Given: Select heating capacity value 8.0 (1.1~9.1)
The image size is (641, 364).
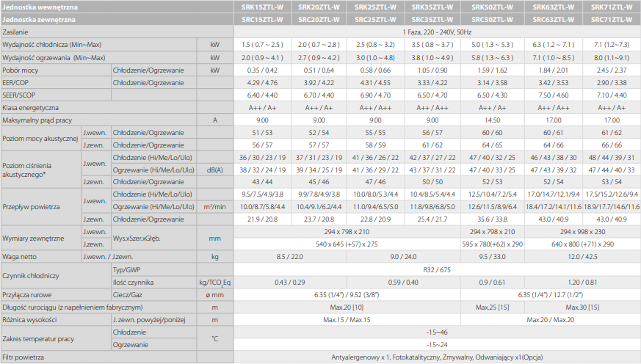Looking at the screenshot, I should tap(612, 57).
